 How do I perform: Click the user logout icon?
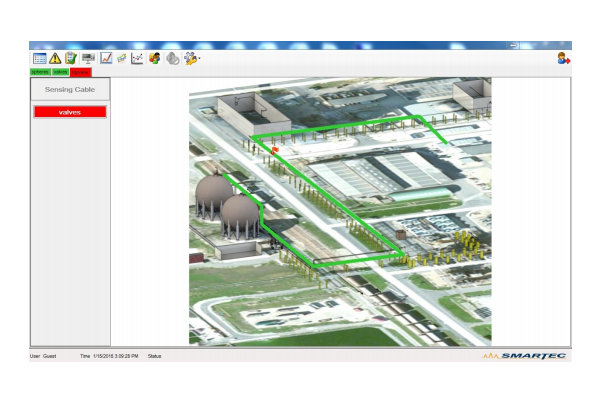[x=564, y=59]
